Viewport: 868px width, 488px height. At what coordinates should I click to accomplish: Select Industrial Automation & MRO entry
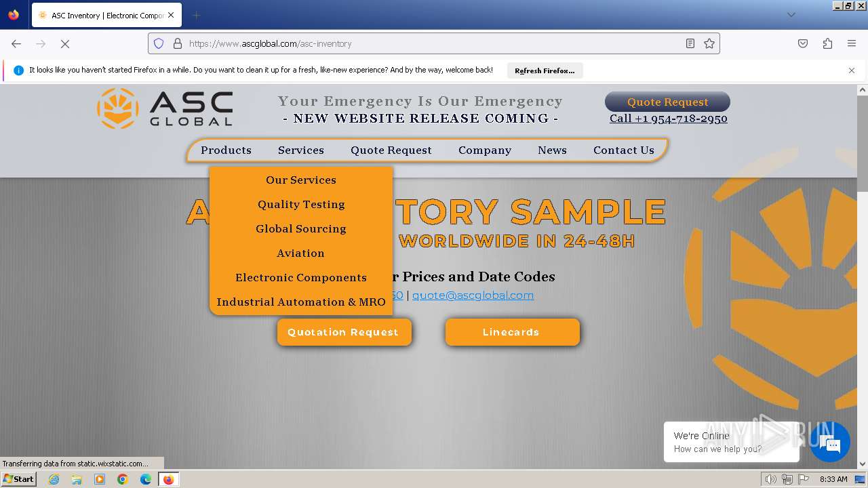coord(301,302)
